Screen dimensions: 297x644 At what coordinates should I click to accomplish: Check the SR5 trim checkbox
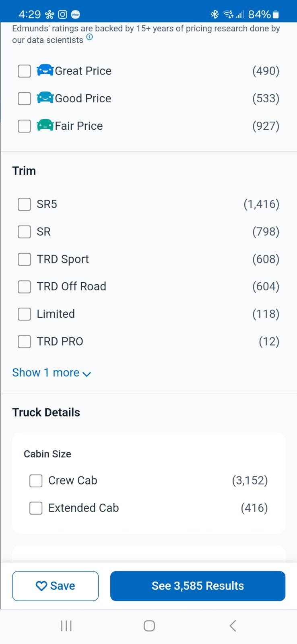tap(24, 204)
